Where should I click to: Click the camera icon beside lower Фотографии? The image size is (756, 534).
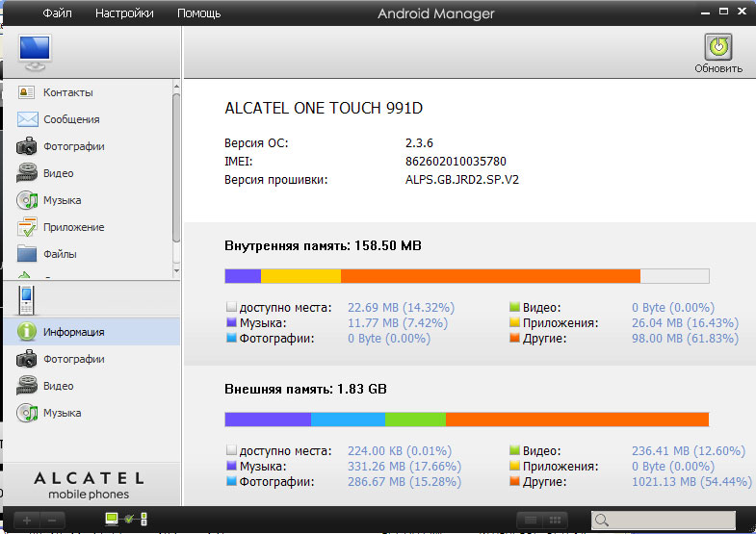click(x=27, y=359)
